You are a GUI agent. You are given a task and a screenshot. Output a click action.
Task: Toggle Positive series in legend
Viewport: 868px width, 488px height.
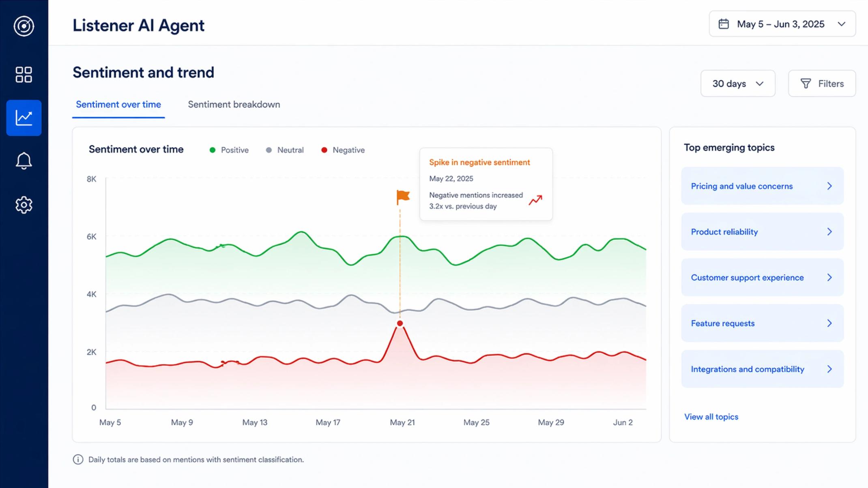click(229, 150)
